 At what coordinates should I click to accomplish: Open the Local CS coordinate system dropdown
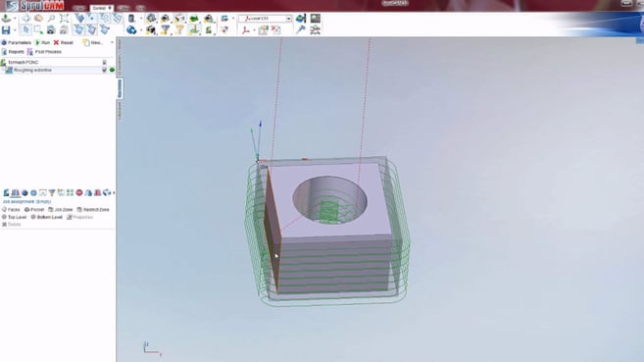coord(289,19)
